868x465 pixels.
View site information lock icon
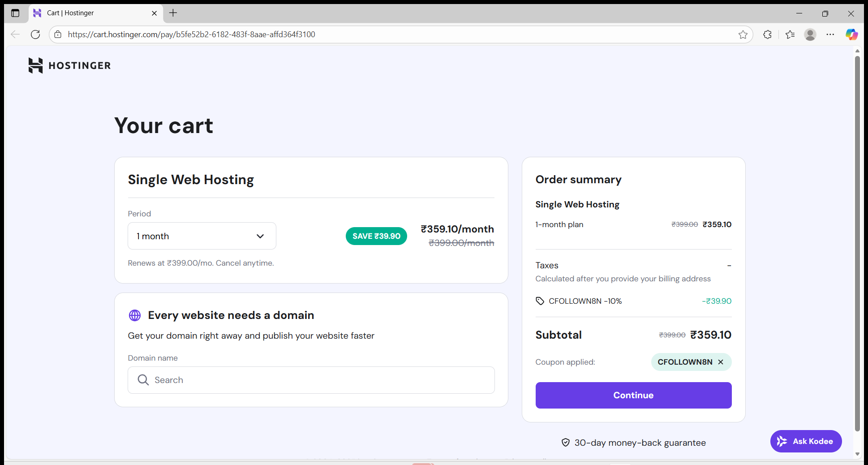[58, 34]
